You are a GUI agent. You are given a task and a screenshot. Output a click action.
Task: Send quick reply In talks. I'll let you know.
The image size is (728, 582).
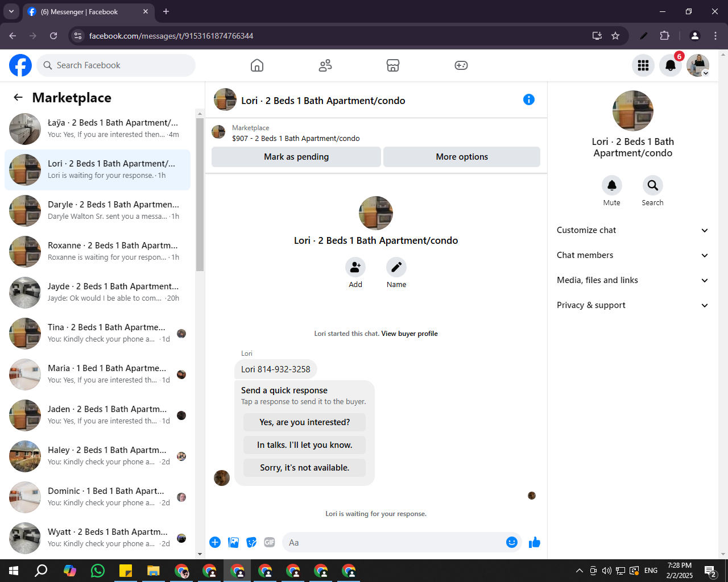tap(304, 445)
